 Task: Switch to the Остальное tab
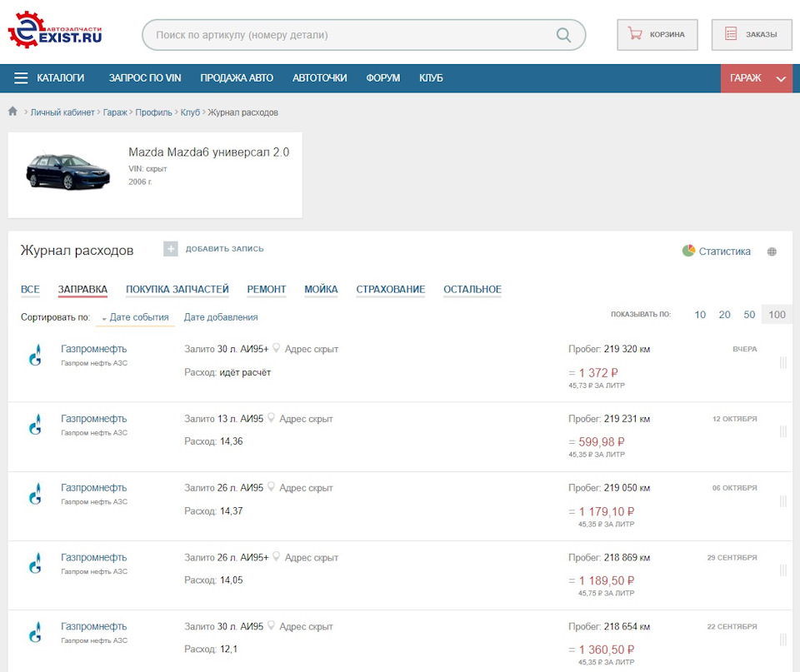click(x=472, y=289)
